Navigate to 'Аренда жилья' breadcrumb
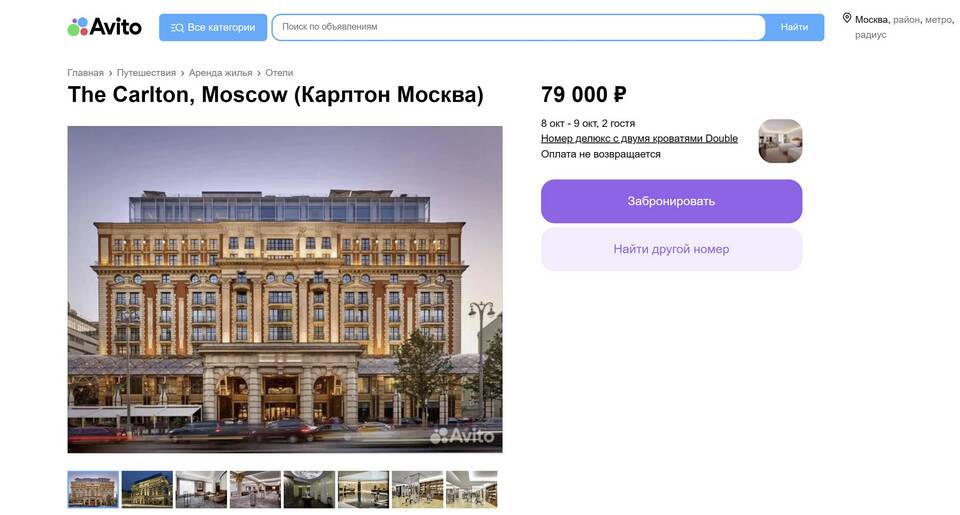This screenshot has width=960, height=515. coord(220,73)
